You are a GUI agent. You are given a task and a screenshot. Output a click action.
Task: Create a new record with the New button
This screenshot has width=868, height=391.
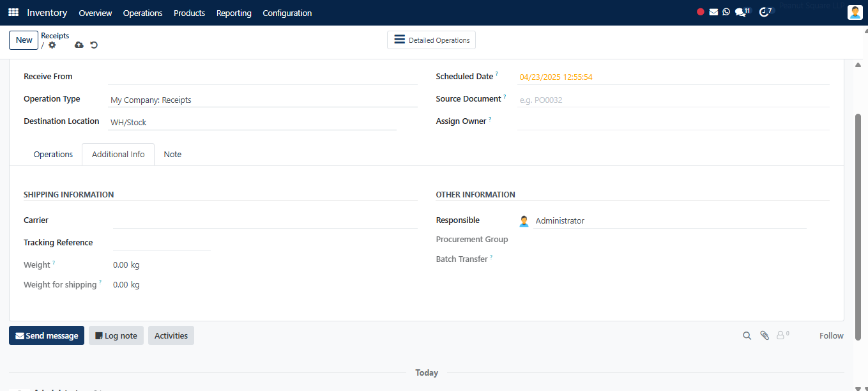click(24, 40)
